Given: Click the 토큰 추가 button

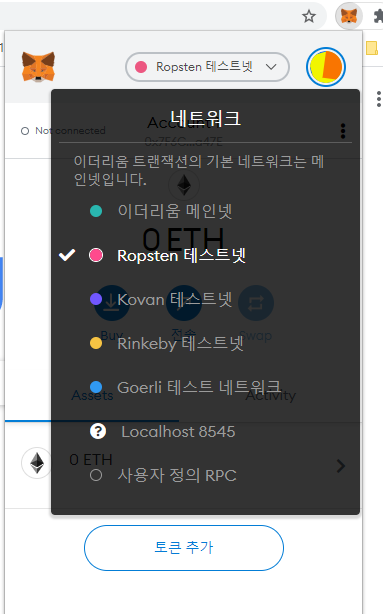Looking at the screenshot, I should 184,547.
